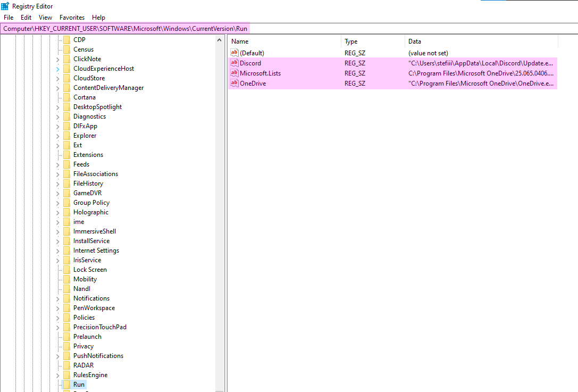Click the Policies folder icon
The height and width of the screenshot is (392, 578).
66,318
